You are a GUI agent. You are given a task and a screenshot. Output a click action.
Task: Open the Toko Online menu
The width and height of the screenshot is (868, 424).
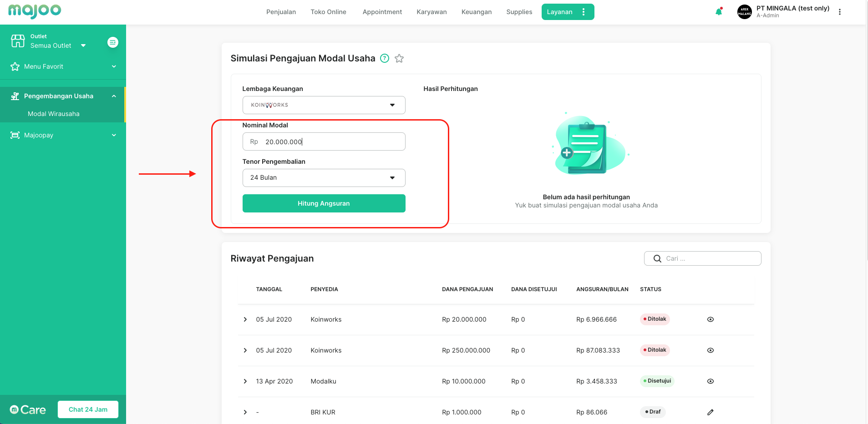tap(328, 12)
